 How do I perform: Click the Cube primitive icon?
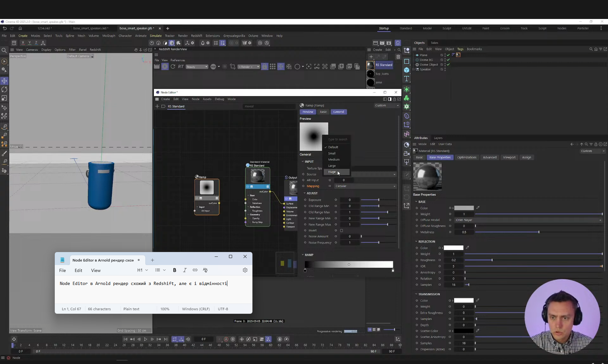pos(407,70)
